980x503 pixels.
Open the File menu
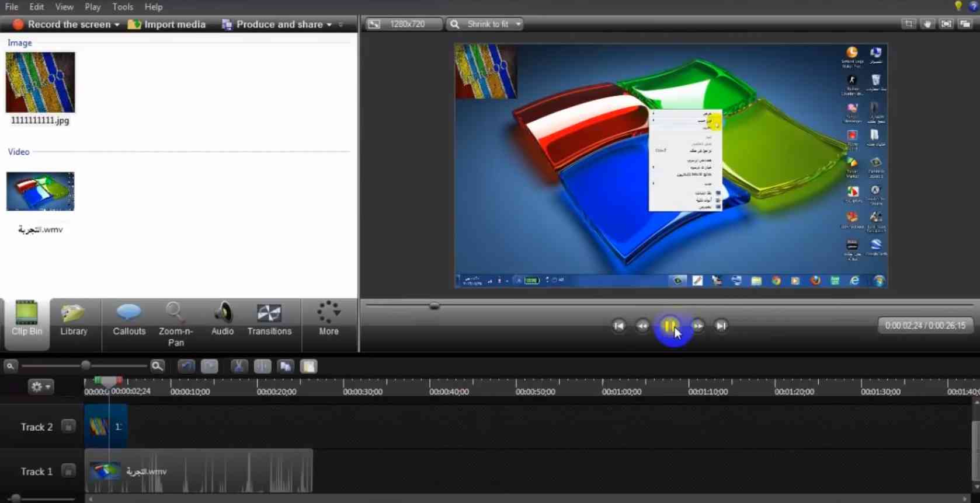(12, 7)
